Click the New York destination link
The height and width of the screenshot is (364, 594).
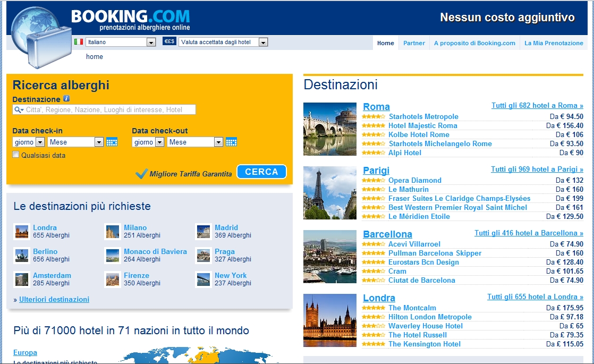(231, 275)
